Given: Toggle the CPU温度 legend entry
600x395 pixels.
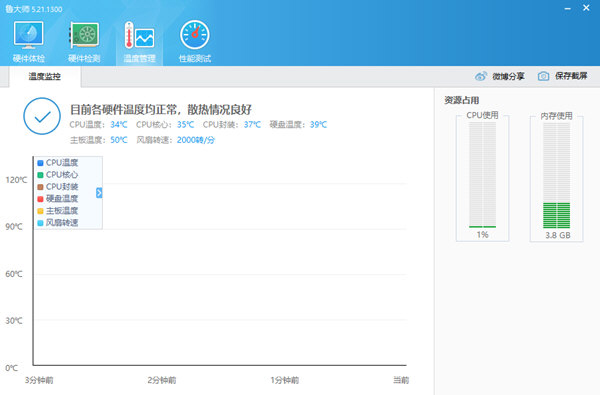Looking at the screenshot, I should click(58, 163).
